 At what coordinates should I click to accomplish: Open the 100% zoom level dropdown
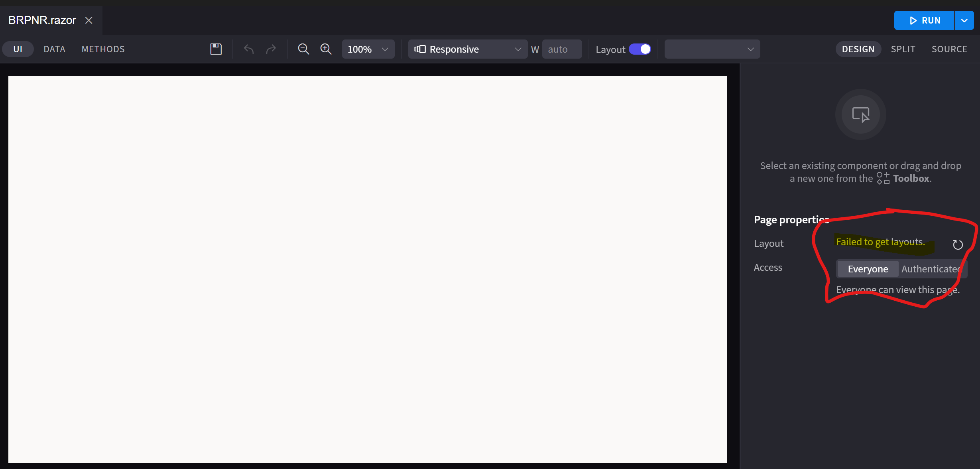coord(368,49)
